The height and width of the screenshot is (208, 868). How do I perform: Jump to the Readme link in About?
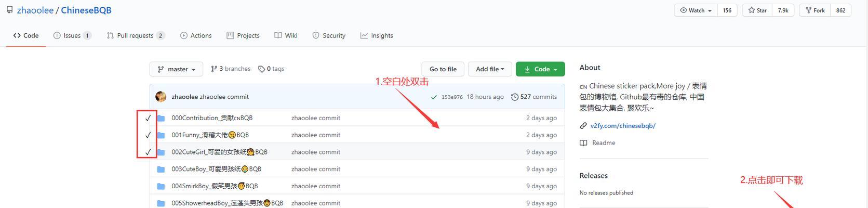(x=604, y=142)
